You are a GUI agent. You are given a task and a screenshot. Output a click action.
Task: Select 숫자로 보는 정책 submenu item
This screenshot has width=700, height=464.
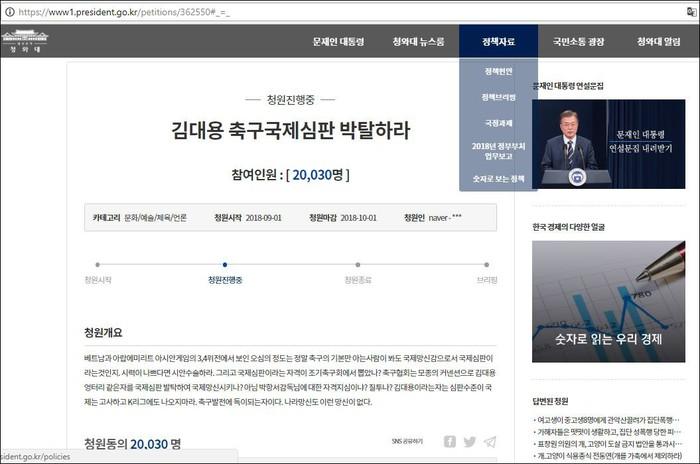click(498, 178)
